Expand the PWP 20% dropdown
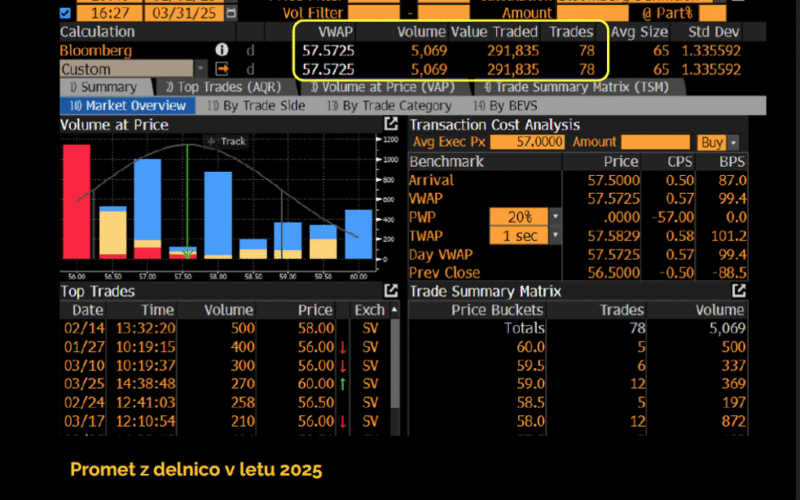Viewport: 800px width, 500px height. (x=555, y=217)
